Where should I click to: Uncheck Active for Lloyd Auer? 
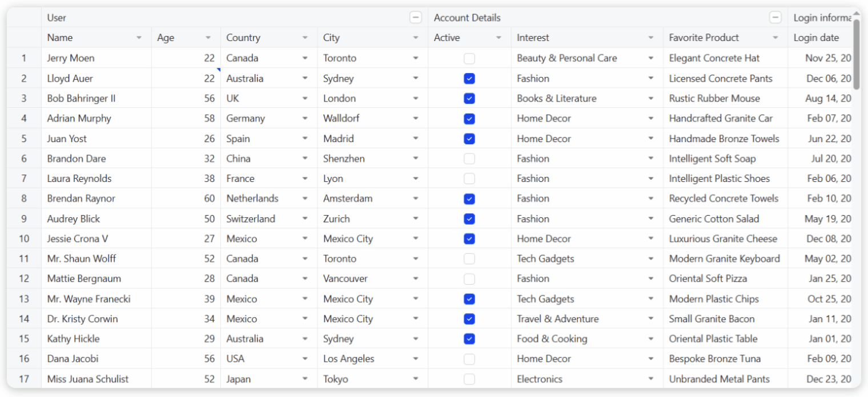point(469,79)
